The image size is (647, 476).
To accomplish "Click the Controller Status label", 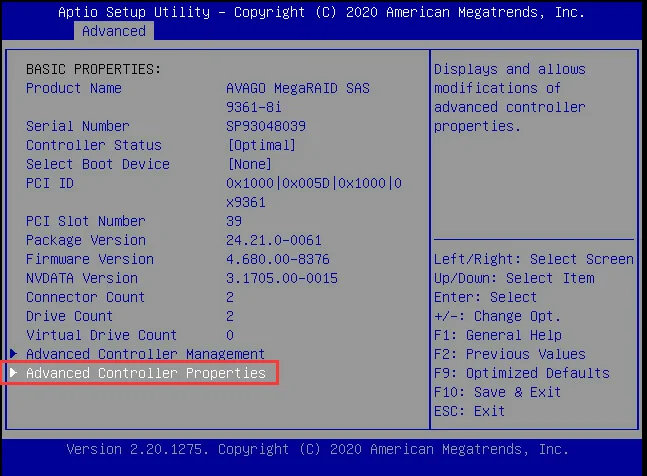I will click(94, 145).
